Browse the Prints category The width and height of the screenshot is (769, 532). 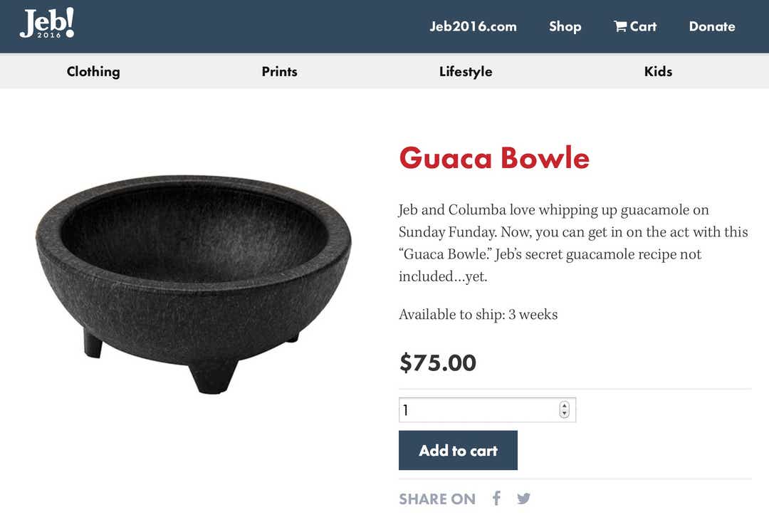tap(279, 71)
